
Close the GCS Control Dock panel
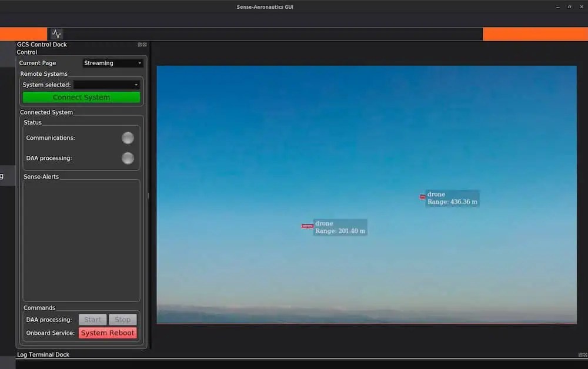(x=145, y=45)
